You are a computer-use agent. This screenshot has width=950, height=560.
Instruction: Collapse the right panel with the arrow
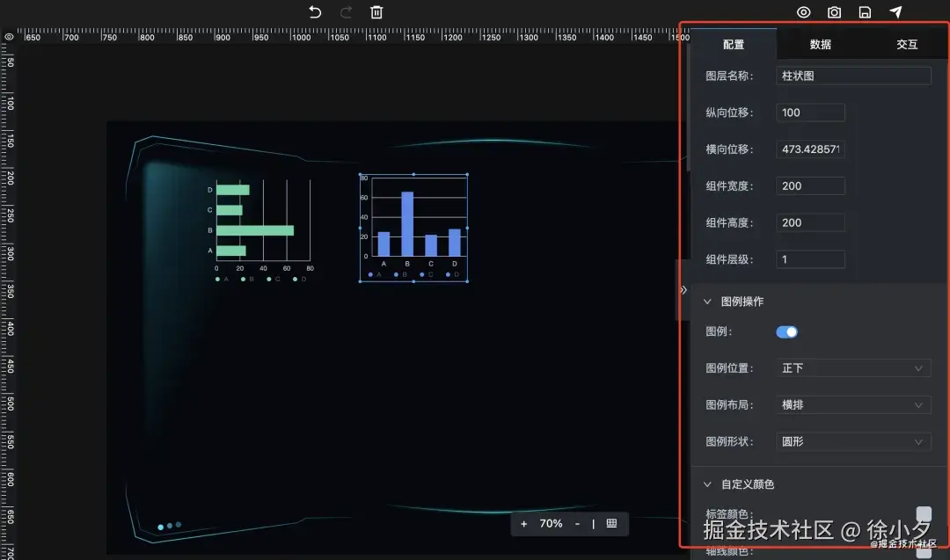tap(683, 289)
